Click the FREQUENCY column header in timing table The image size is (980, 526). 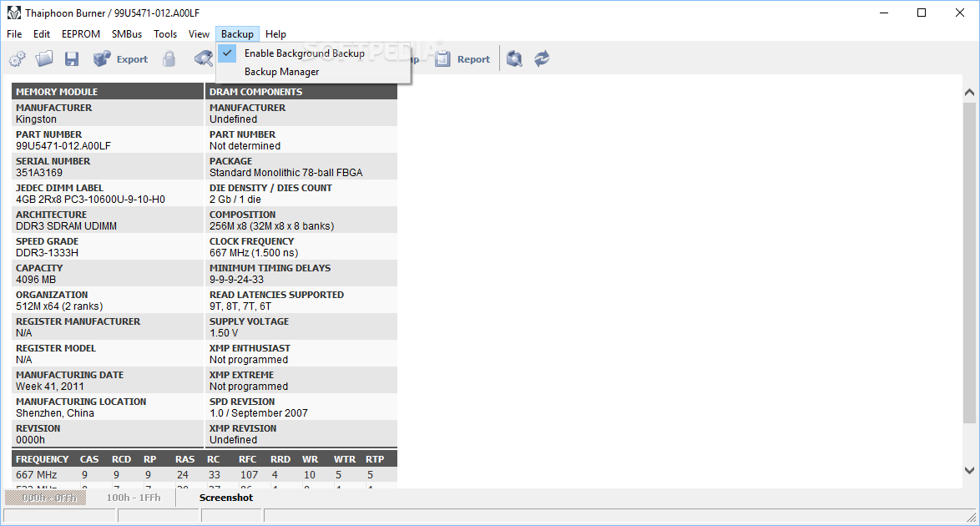[x=42, y=459]
